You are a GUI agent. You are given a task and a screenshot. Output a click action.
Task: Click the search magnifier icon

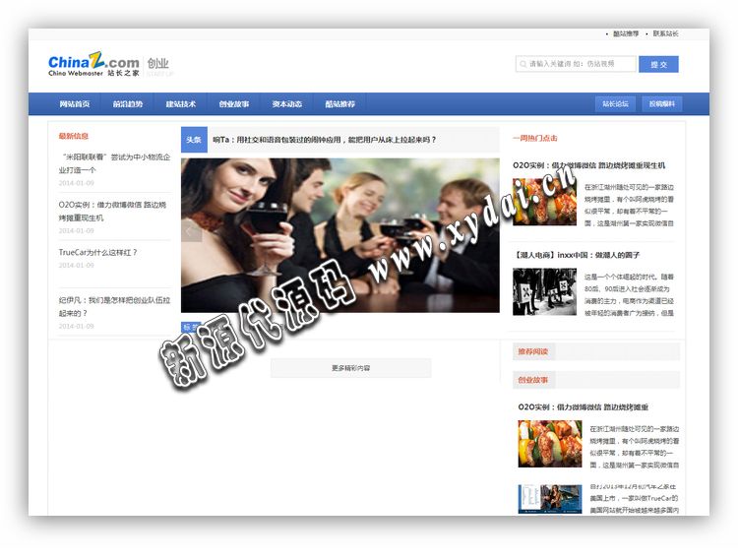(x=523, y=64)
